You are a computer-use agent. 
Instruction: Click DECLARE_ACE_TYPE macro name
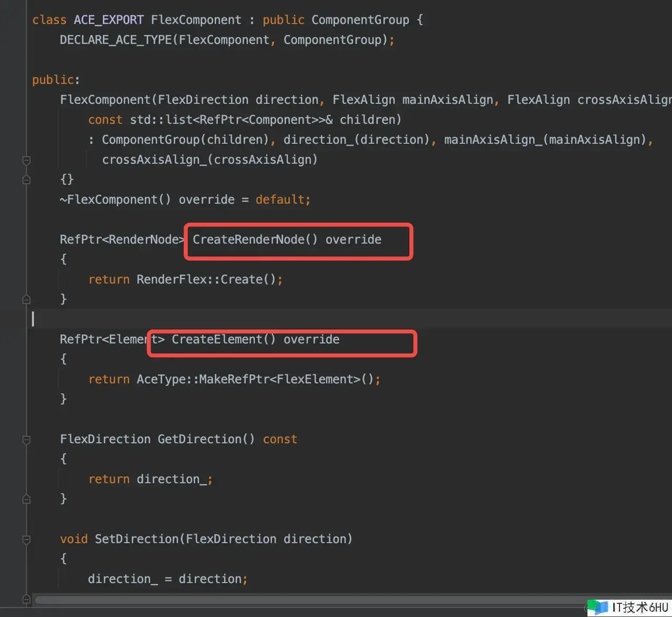pos(115,40)
